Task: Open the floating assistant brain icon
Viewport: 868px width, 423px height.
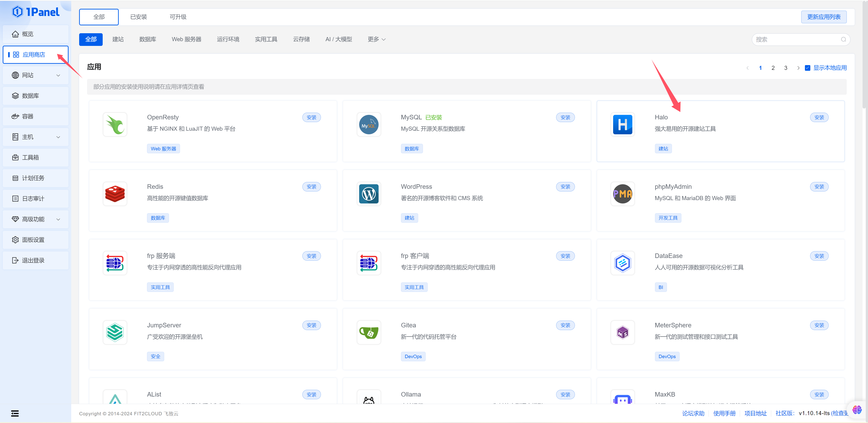Action: 857,410
